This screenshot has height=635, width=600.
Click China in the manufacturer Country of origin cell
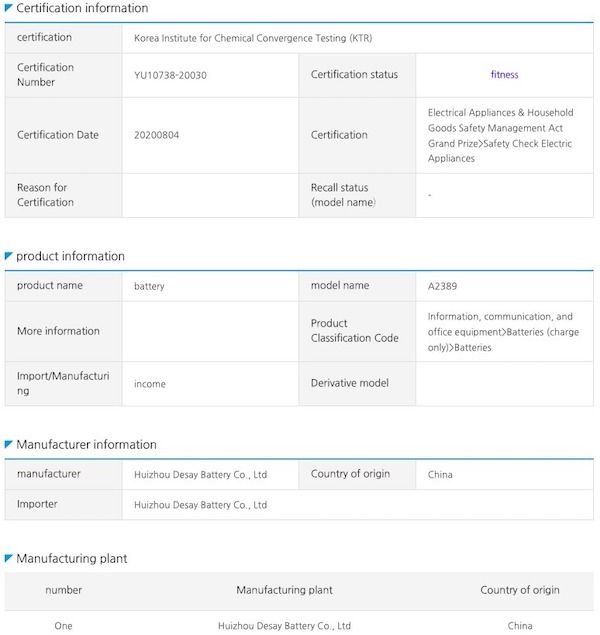[x=440, y=474]
